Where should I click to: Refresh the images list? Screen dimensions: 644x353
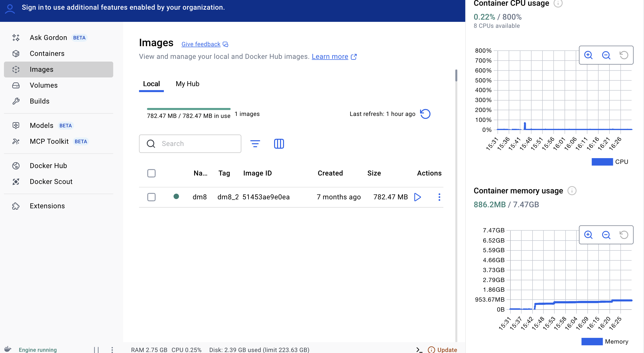click(x=425, y=114)
